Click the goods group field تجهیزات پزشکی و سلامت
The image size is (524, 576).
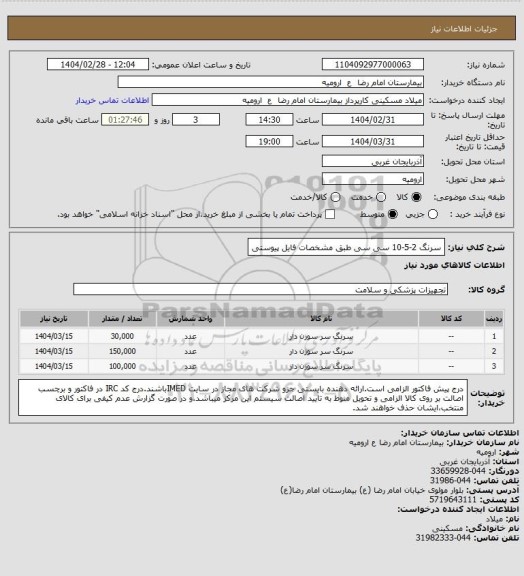coord(260,289)
